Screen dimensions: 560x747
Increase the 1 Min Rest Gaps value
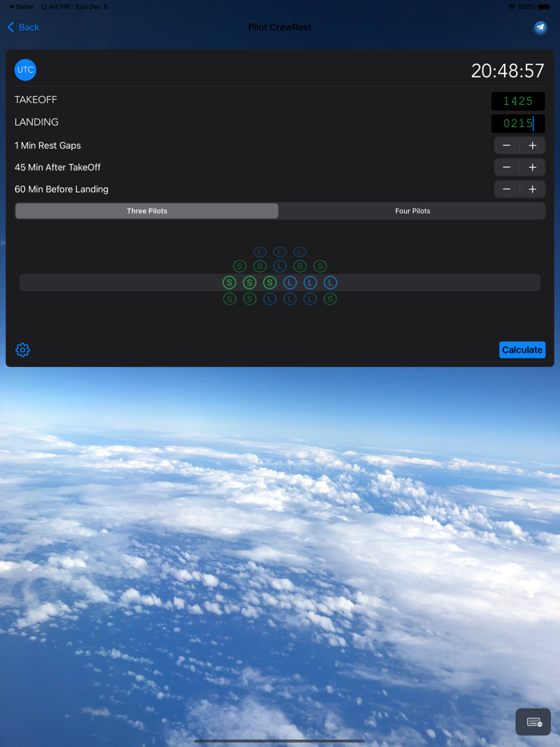point(533,146)
